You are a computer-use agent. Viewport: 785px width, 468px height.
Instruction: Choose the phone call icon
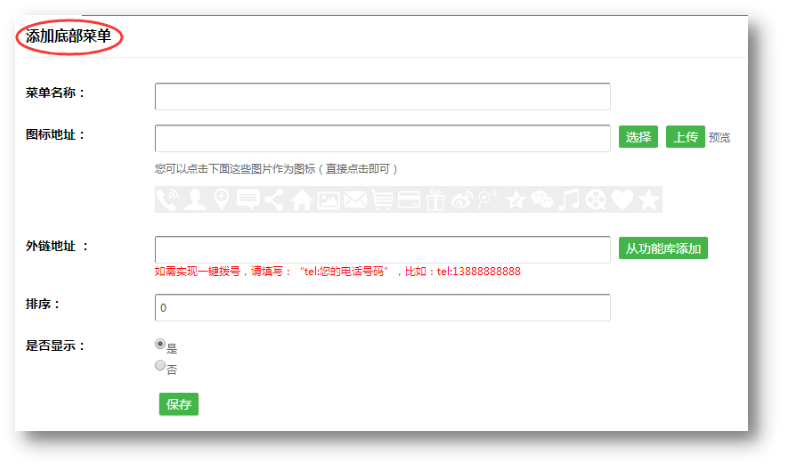(167, 200)
